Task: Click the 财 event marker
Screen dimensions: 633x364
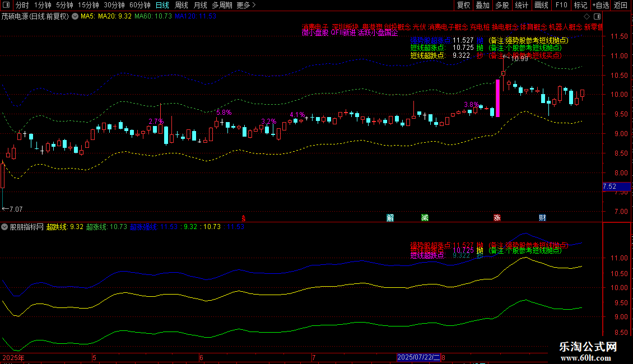Action: point(542,218)
